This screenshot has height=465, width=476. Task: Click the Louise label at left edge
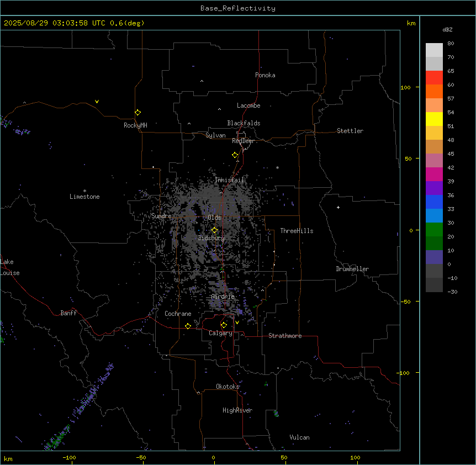coord(10,273)
